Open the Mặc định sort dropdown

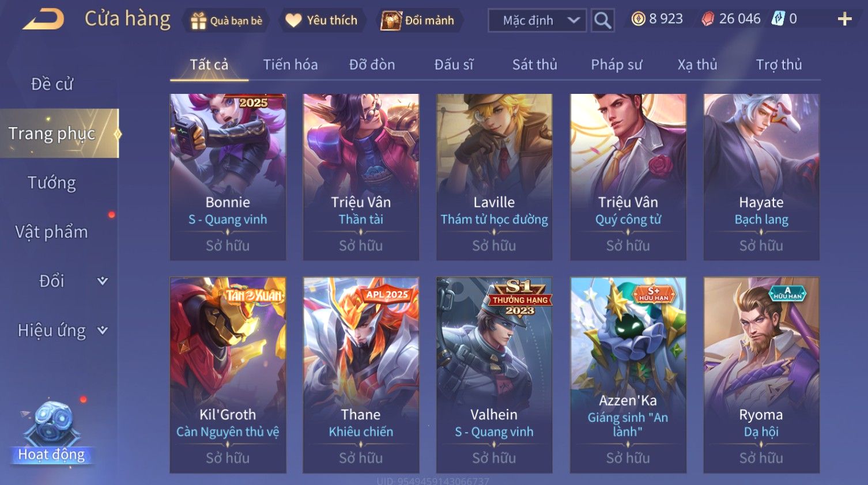537,21
